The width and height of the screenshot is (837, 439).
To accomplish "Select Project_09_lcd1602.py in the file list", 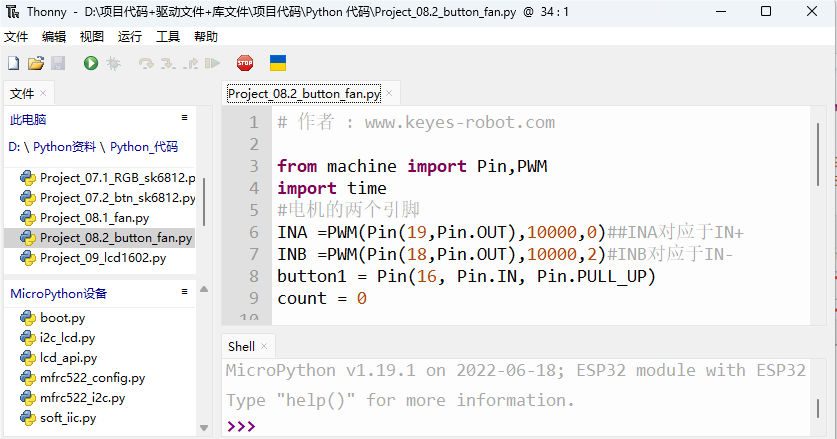I will coord(100,258).
